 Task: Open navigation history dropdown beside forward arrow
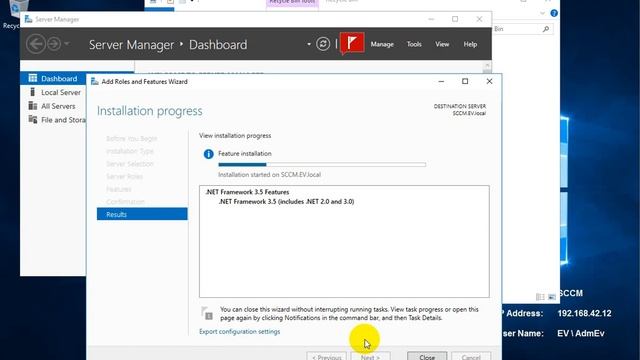click(x=67, y=44)
